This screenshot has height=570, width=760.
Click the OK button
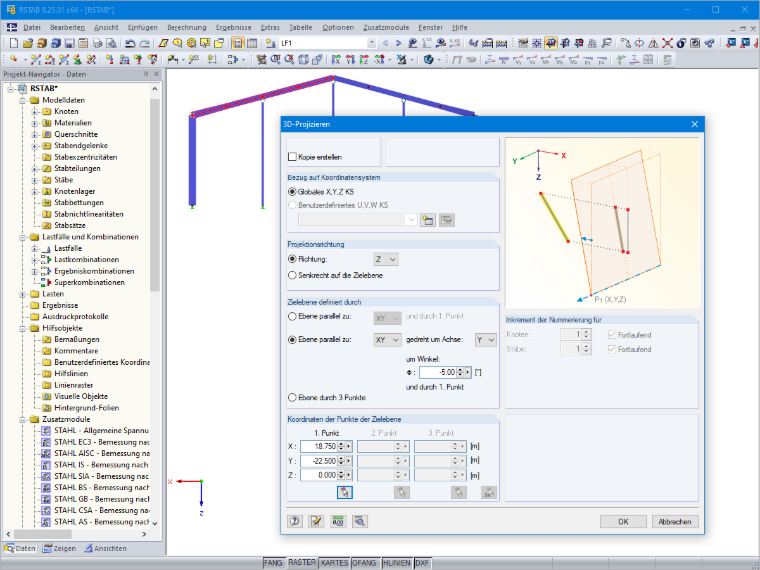click(623, 522)
